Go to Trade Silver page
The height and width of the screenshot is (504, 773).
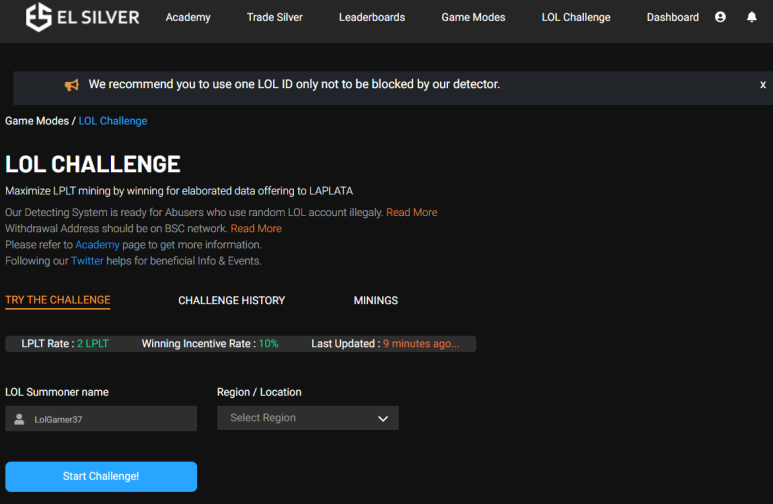coord(275,17)
